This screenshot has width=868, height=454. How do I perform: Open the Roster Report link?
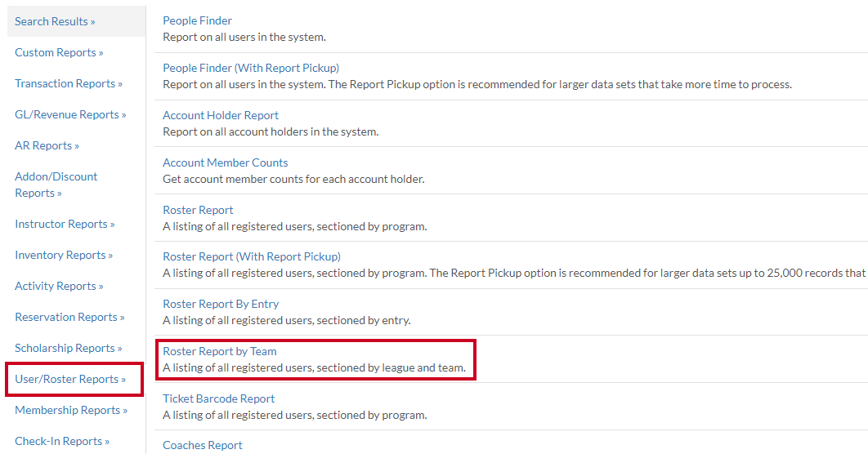click(x=198, y=210)
